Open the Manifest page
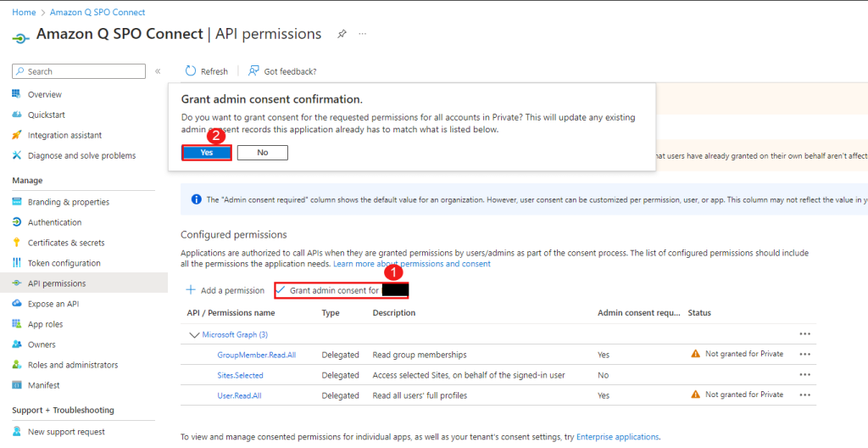Image resolution: width=868 pixels, height=448 pixels. coord(44,385)
